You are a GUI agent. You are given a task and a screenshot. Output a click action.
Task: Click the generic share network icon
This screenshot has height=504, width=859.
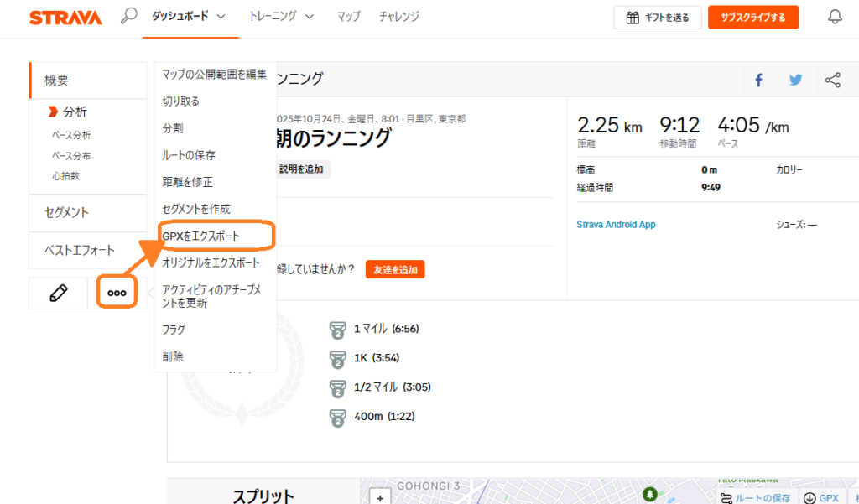point(833,79)
